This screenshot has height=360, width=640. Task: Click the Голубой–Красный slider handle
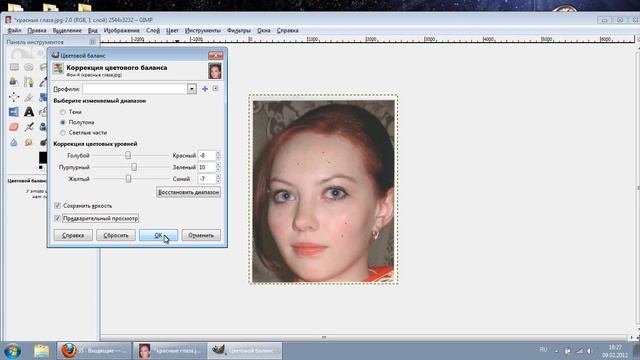click(x=128, y=156)
